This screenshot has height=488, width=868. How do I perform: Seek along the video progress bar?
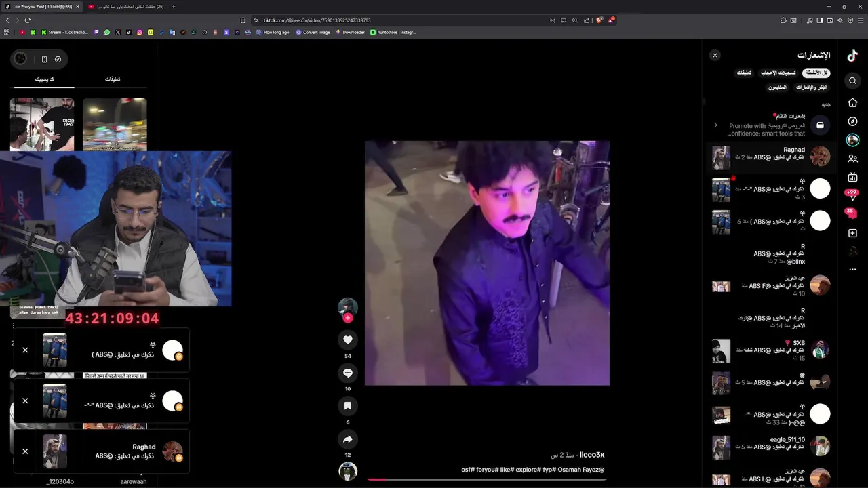(x=486, y=479)
